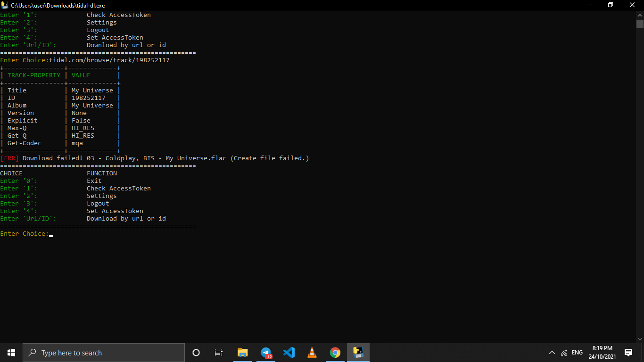Switch input language by clicking ENG

[x=577, y=352]
